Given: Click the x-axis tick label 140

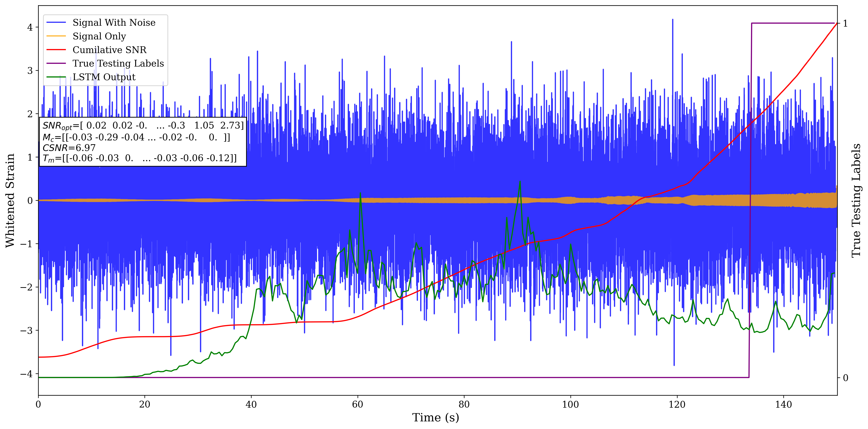Looking at the screenshot, I should coord(783,404).
